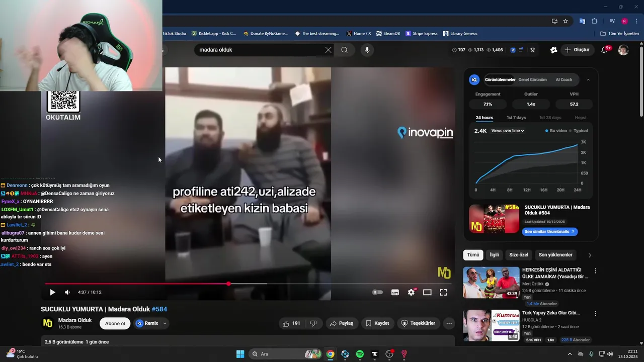Click the Paylaş share button
Viewport: 644px width, 362px height.
click(x=341, y=323)
